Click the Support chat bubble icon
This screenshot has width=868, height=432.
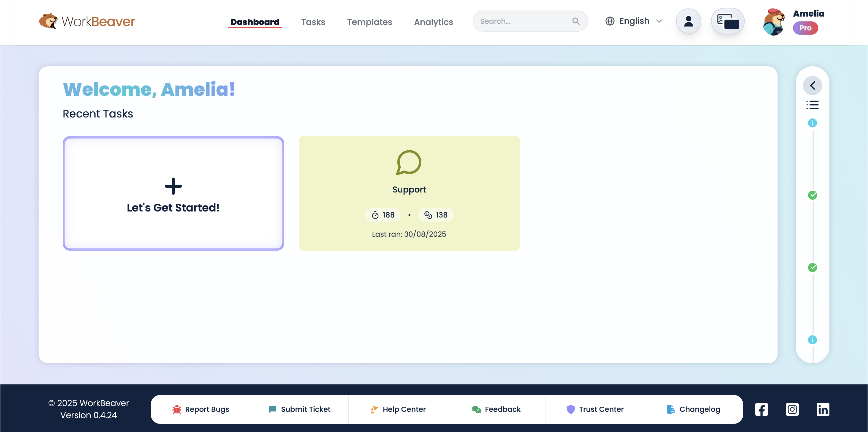tap(408, 163)
